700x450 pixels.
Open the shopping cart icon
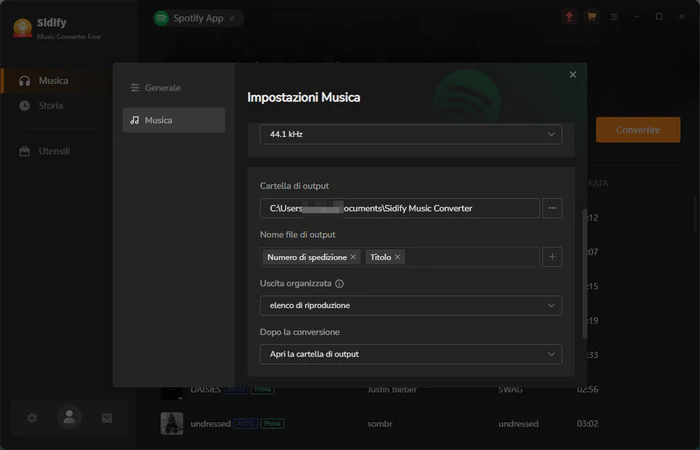(592, 17)
